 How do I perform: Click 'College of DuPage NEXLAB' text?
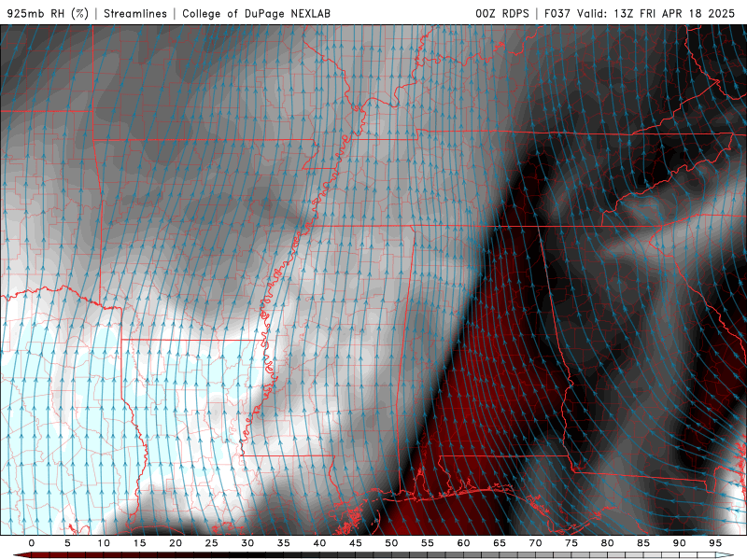pyautogui.click(x=256, y=13)
